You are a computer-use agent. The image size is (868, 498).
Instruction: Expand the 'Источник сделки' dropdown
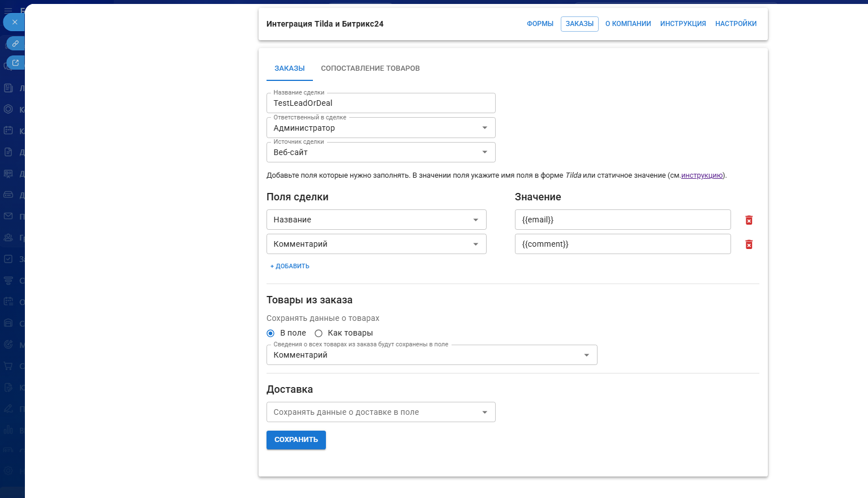tap(380, 152)
